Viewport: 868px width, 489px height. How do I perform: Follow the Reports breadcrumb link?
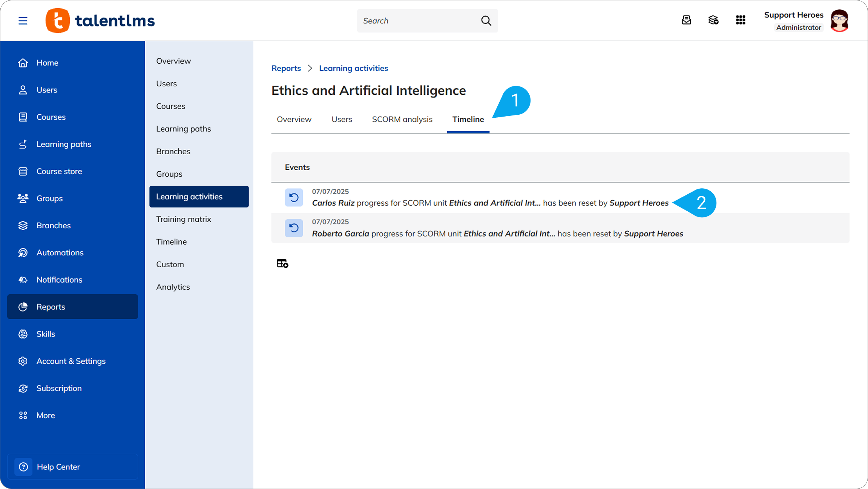(286, 68)
